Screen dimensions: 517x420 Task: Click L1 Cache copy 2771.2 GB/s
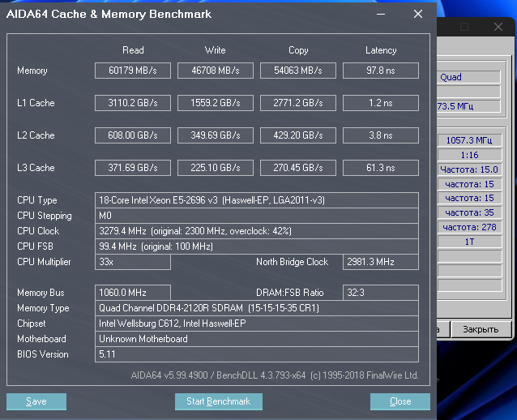[x=298, y=103]
